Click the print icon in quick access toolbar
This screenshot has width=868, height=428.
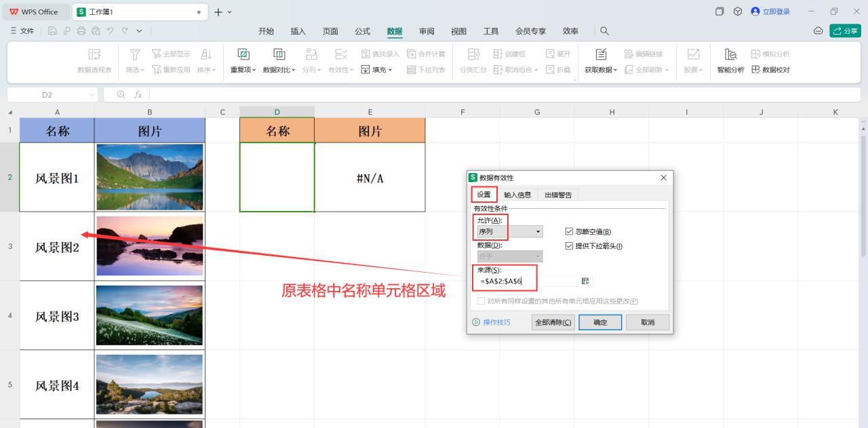pyautogui.click(x=81, y=31)
